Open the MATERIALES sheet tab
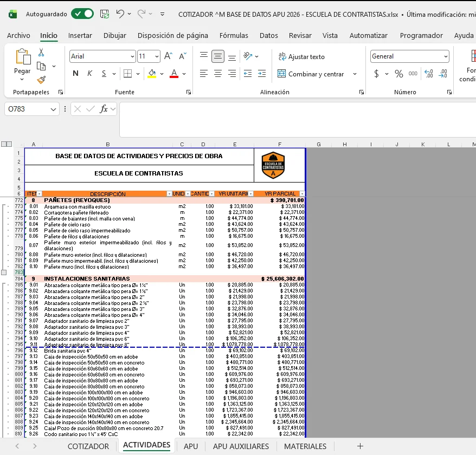The image size is (476, 455). [x=305, y=446]
